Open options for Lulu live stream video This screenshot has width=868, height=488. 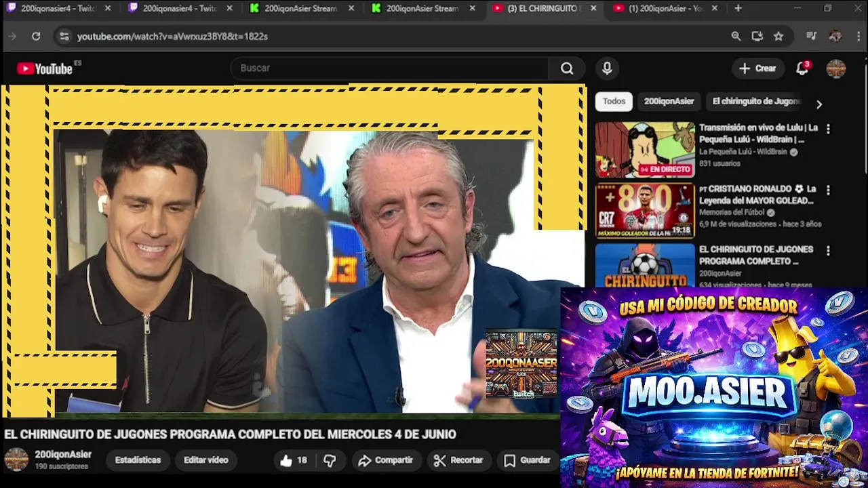click(827, 129)
